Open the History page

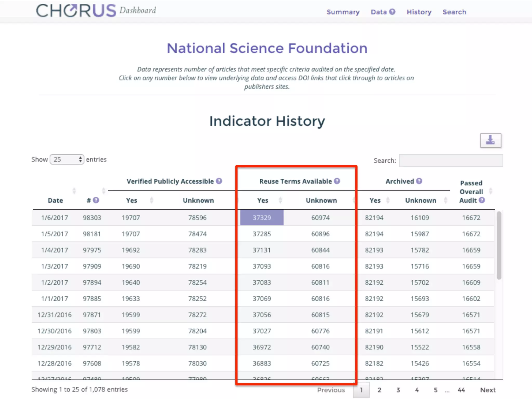tap(419, 12)
